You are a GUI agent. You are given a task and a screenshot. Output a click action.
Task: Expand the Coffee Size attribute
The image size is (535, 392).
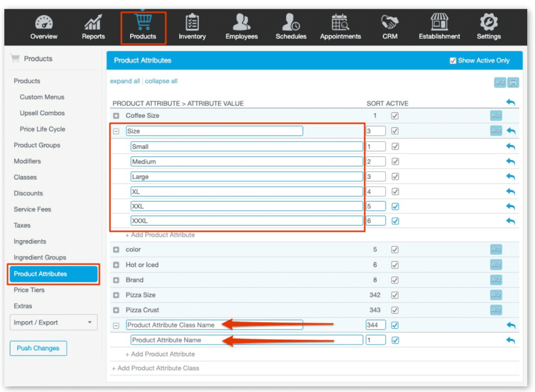pos(116,116)
